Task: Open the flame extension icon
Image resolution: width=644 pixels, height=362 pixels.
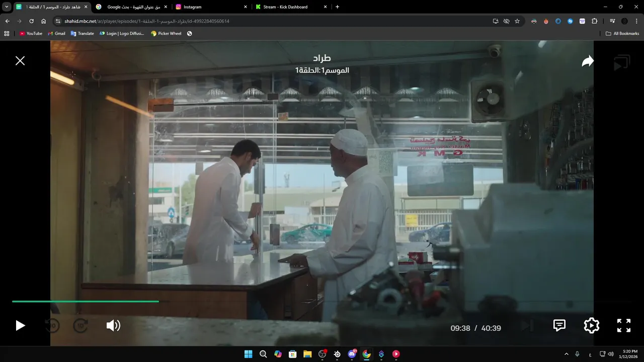Action: (x=546, y=21)
